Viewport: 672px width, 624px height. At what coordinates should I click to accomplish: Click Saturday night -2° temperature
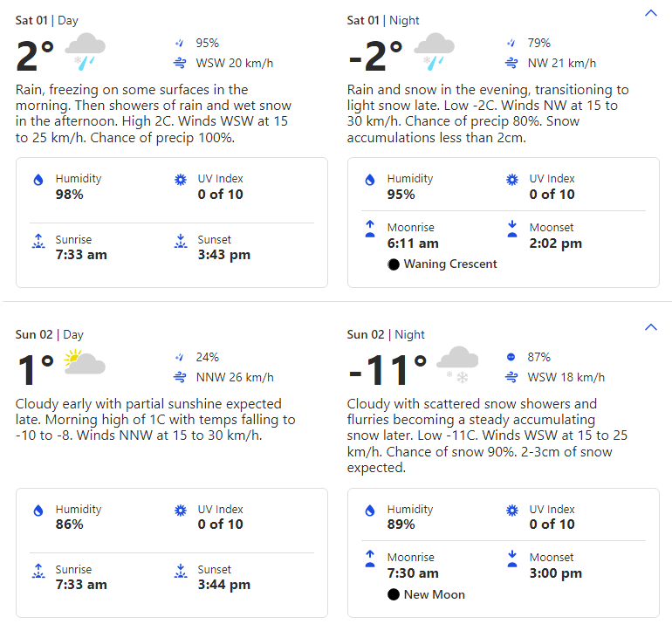tap(375, 58)
